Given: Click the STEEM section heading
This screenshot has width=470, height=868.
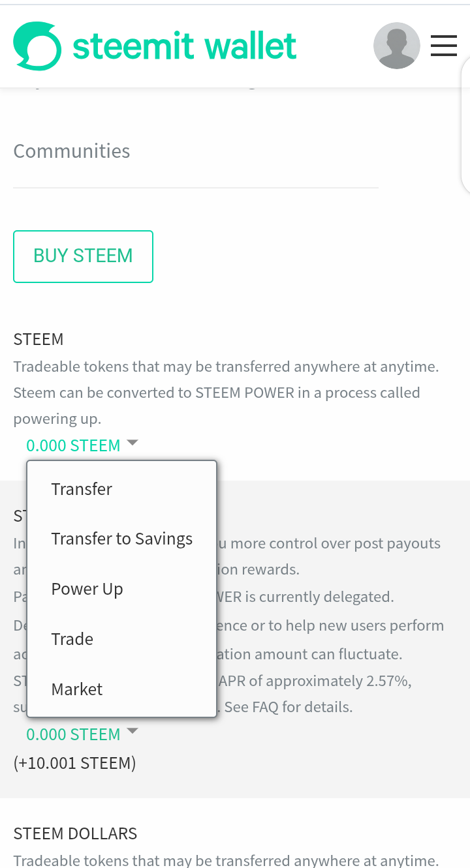Looking at the screenshot, I should click(x=39, y=339).
